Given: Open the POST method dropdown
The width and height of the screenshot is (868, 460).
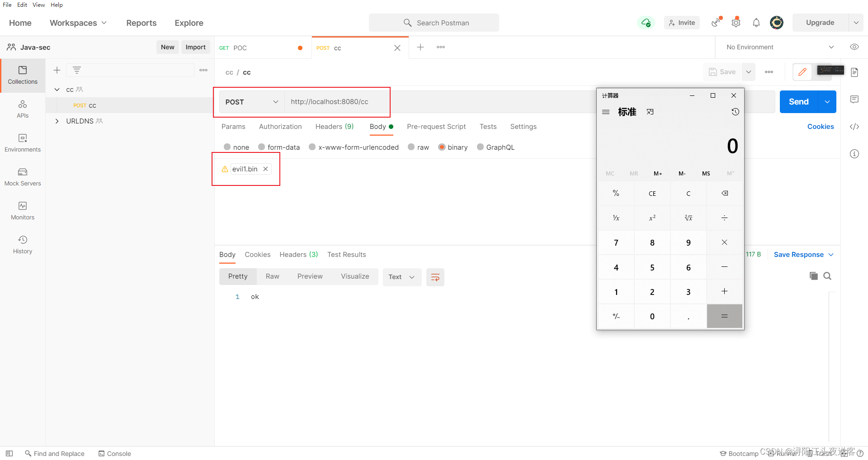Looking at the screenshot, I should [252, 102].
